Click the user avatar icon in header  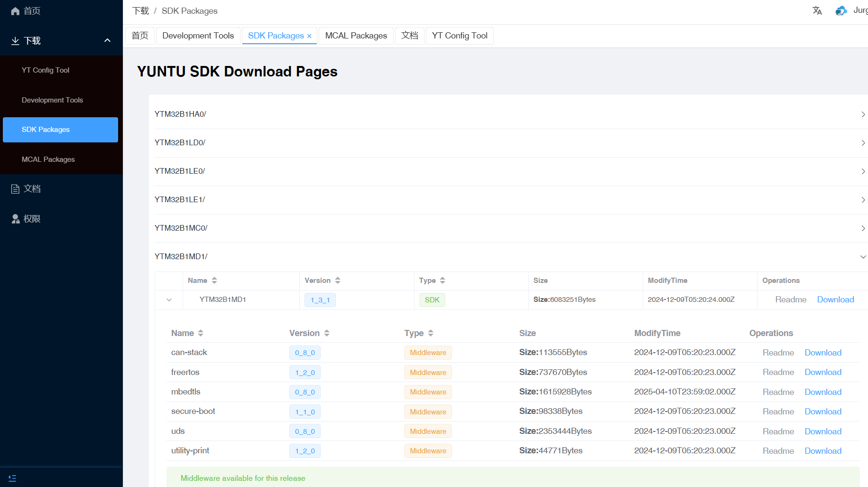841,10
